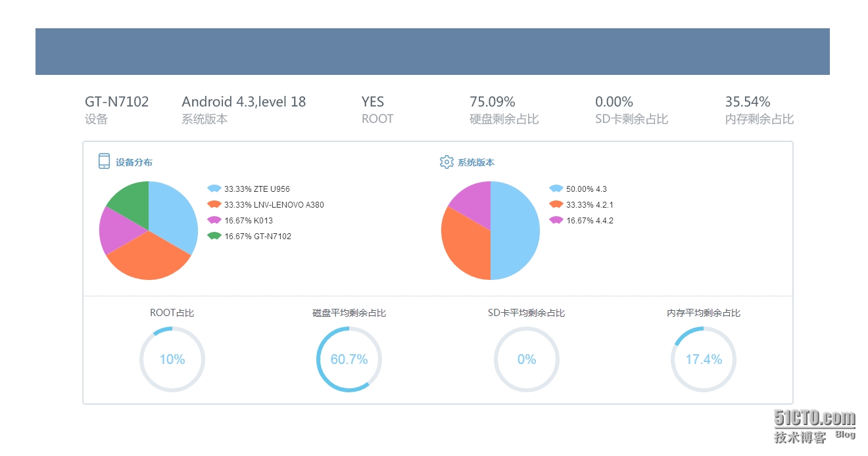Click the system version gear icon
The width and height of the screenshot is (868, 456).
coord(446,162)
